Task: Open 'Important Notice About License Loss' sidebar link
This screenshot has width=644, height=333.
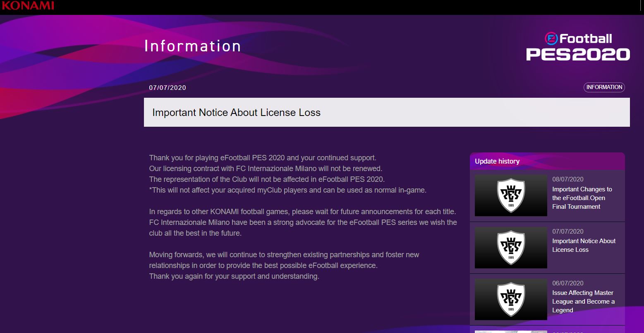Action: [584, 245]
